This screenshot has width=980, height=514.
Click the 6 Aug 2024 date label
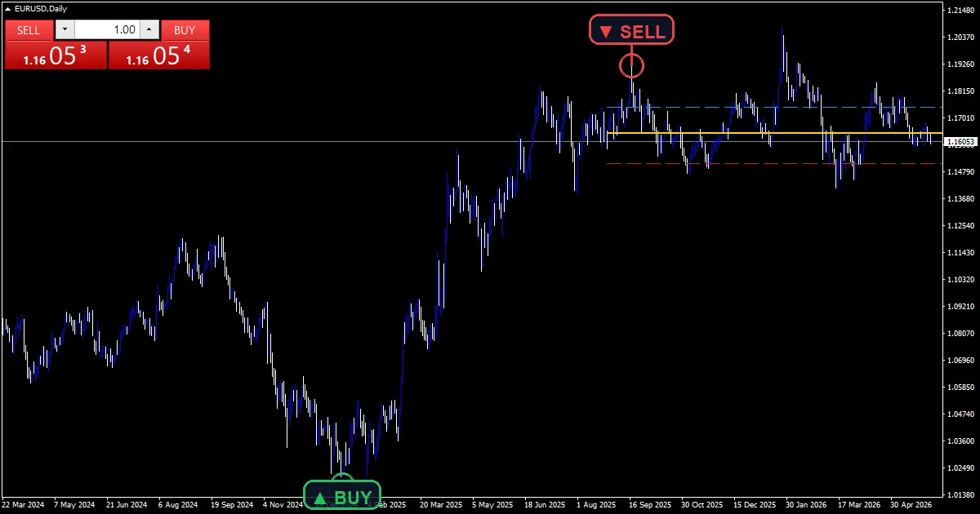click(x=179, y=505)
